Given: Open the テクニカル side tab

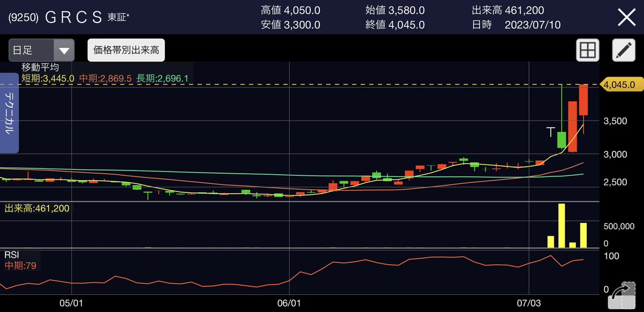Looking at the screenshot, I should (10, 114).
